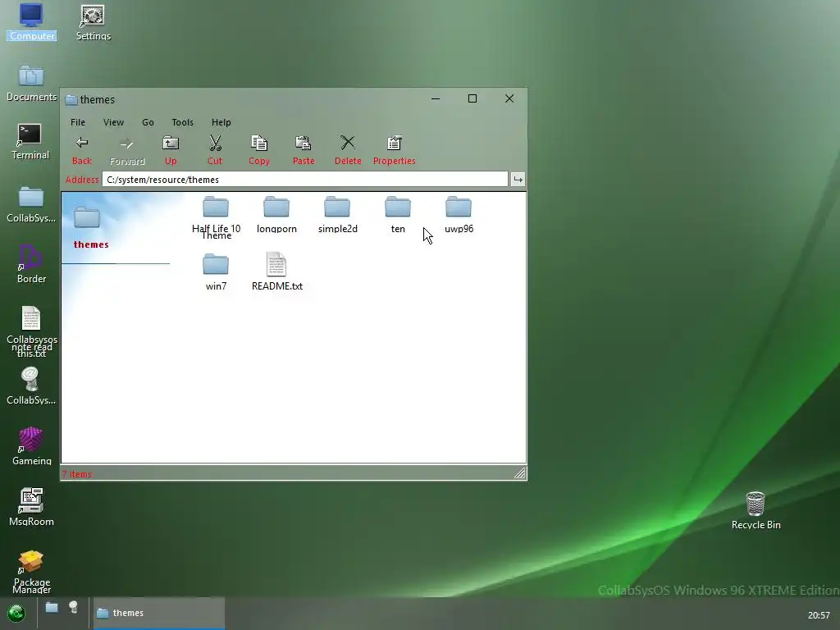Click the themes taskbar window button
The width and height of the screenshot is (840, 630).
158,613
